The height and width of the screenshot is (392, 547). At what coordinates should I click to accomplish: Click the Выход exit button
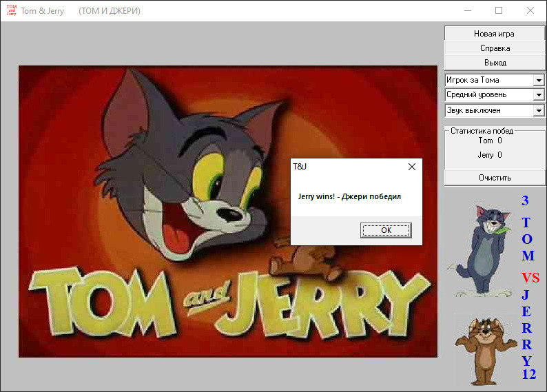tap(495, 63)
